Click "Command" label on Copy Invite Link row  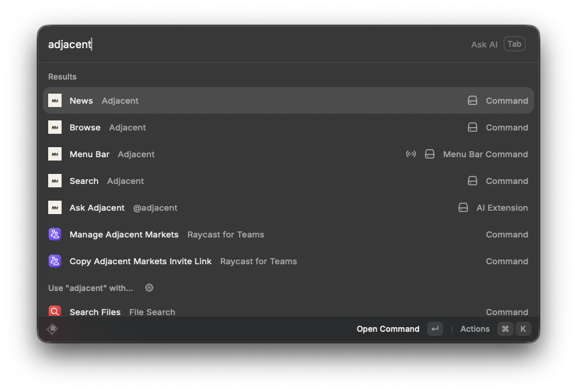point(507,261)
